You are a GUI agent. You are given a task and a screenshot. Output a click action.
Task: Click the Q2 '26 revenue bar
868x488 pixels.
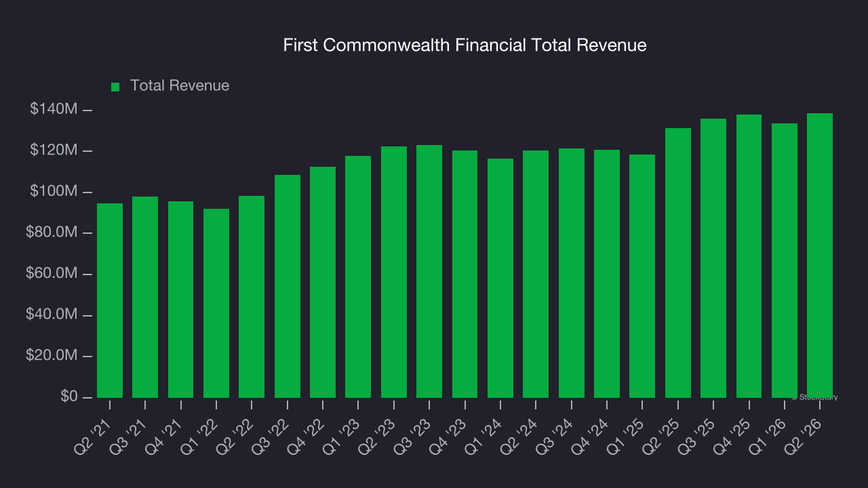coord(820,256)
